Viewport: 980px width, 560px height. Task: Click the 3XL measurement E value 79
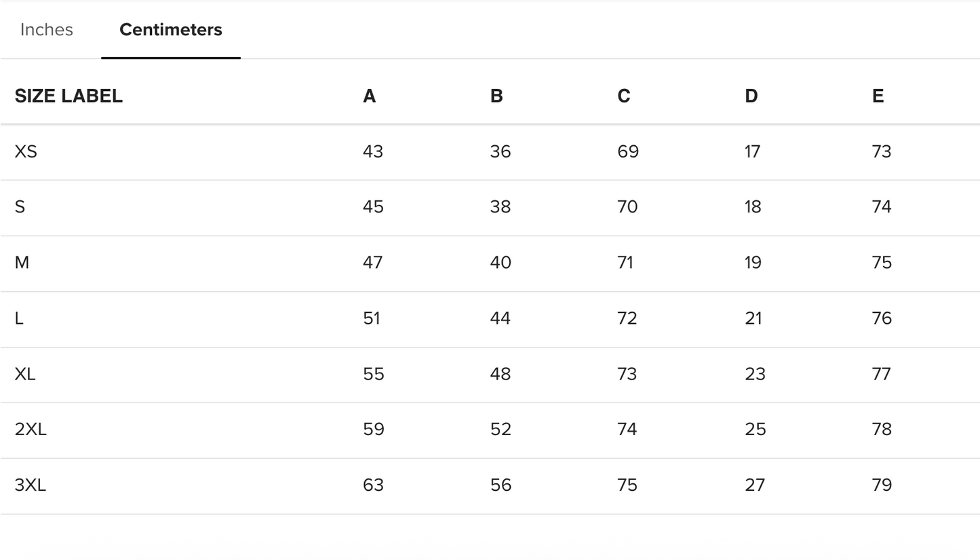[882, 485]
